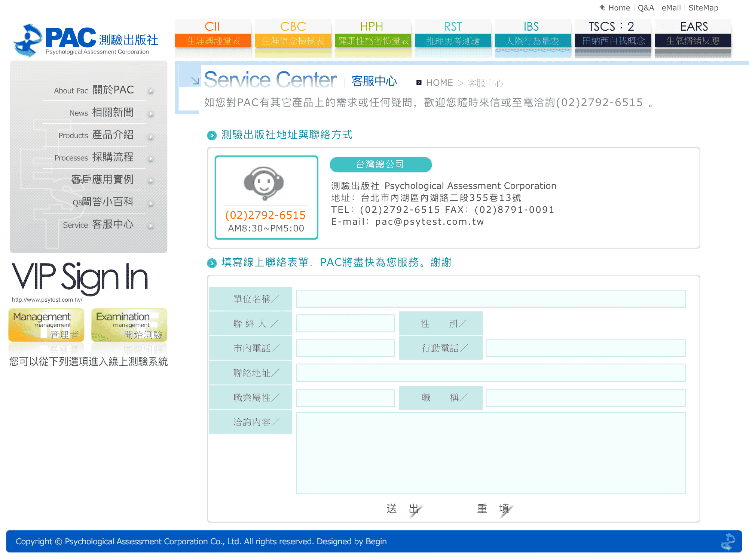The image size is (749, 560).
Task: Click the 台灣總公司 label
Action: pos(380,164)
